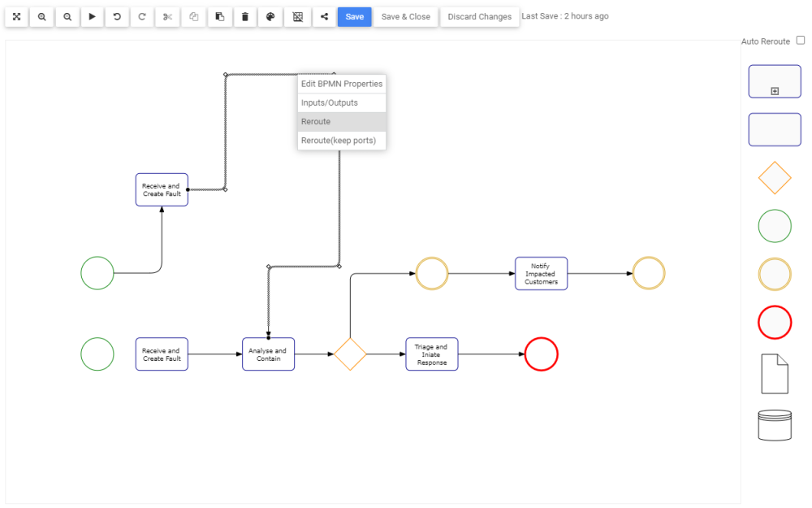The height and width of the screenshot is (508, 812).
Task: Click Discard Changes button
Action: click(x=480, y=16)
